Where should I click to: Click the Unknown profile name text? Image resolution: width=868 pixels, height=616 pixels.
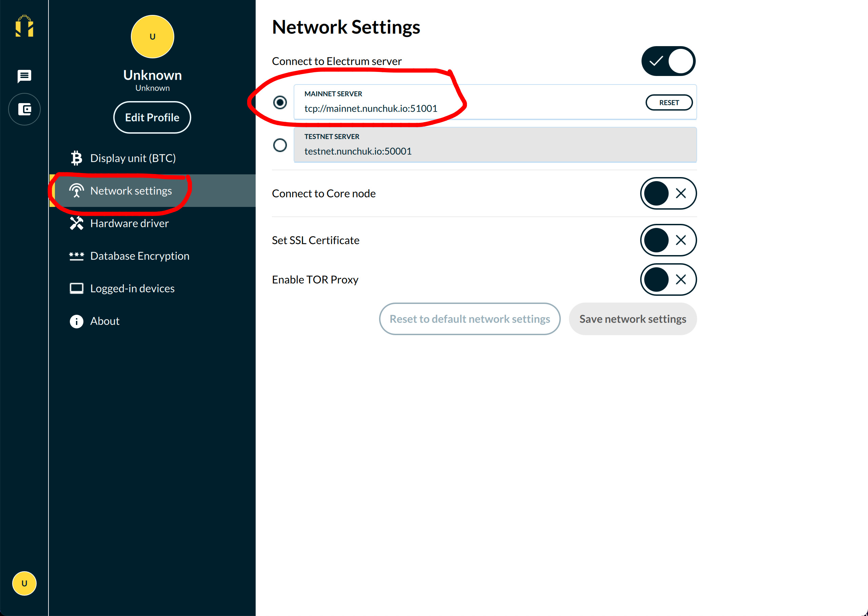[152, 76]
